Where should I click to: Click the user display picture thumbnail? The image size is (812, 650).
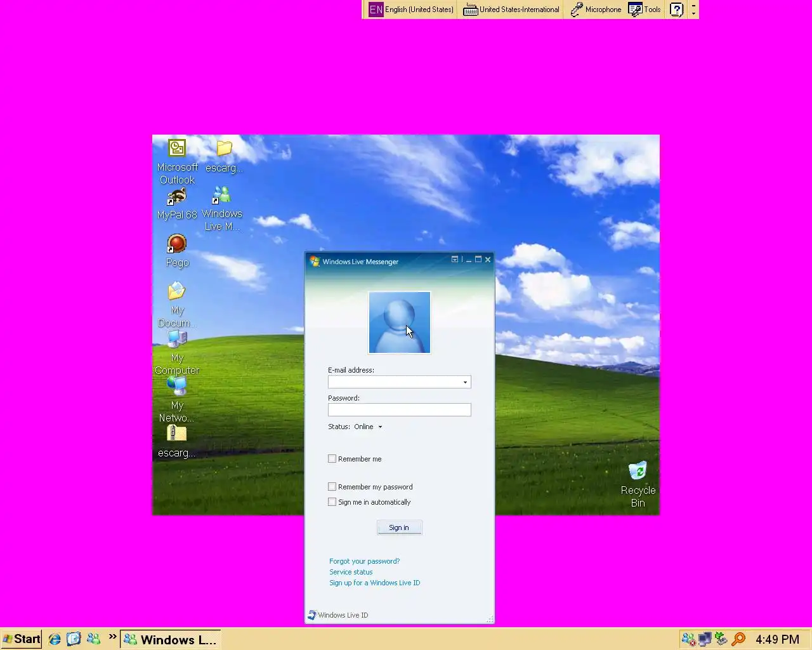click(400, 322)
